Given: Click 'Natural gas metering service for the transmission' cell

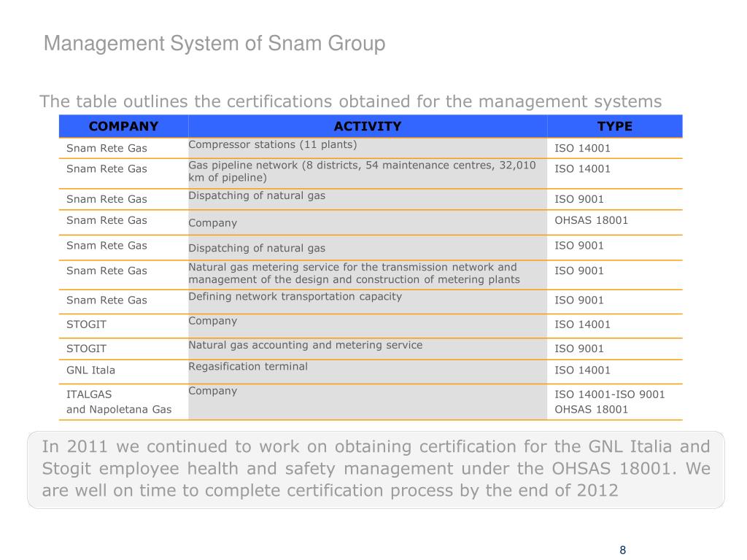Looking at the screenshot, I should click(x=354, y=273).
